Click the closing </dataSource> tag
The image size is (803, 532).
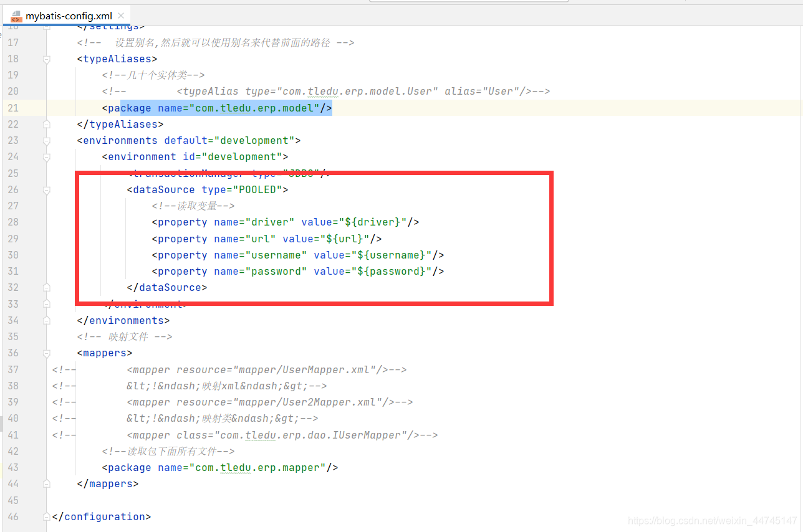167,287
